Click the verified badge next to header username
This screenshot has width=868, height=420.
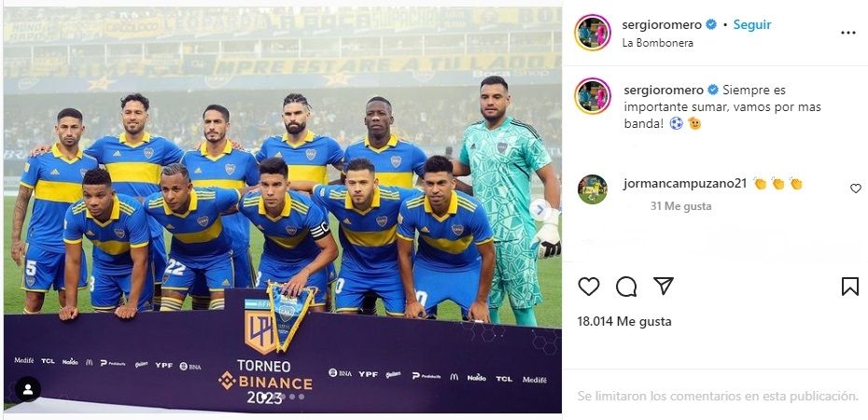(x=711, y=24)
